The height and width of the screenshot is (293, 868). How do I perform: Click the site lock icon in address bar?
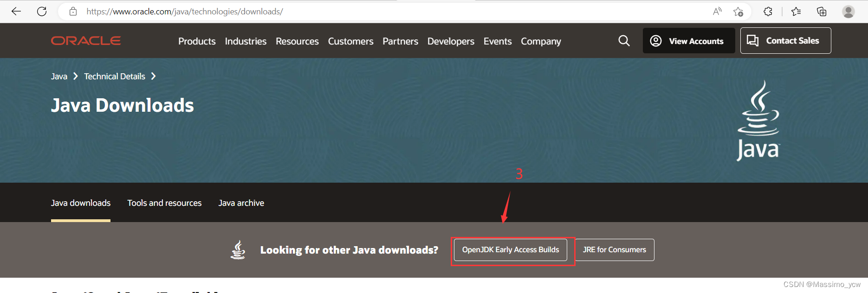tap(73, 12)
